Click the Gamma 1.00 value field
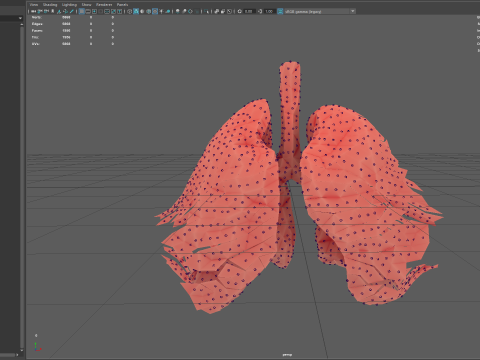This screenshot has width=480, height=360. coord(270,11)
